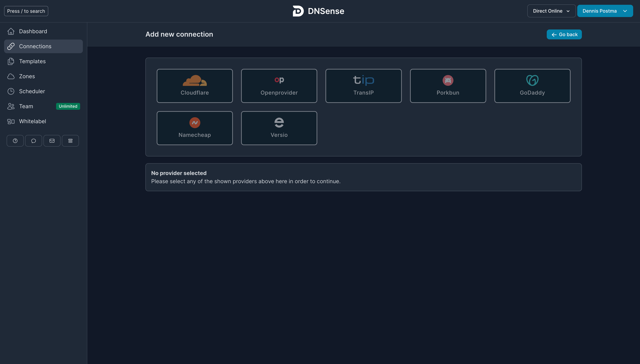Click the Dashboard home icon

click(x=11, y=31)
